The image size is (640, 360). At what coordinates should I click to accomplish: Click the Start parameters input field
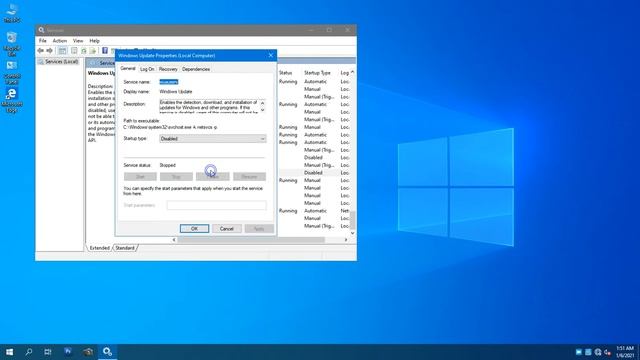click(x=216, y=205)
